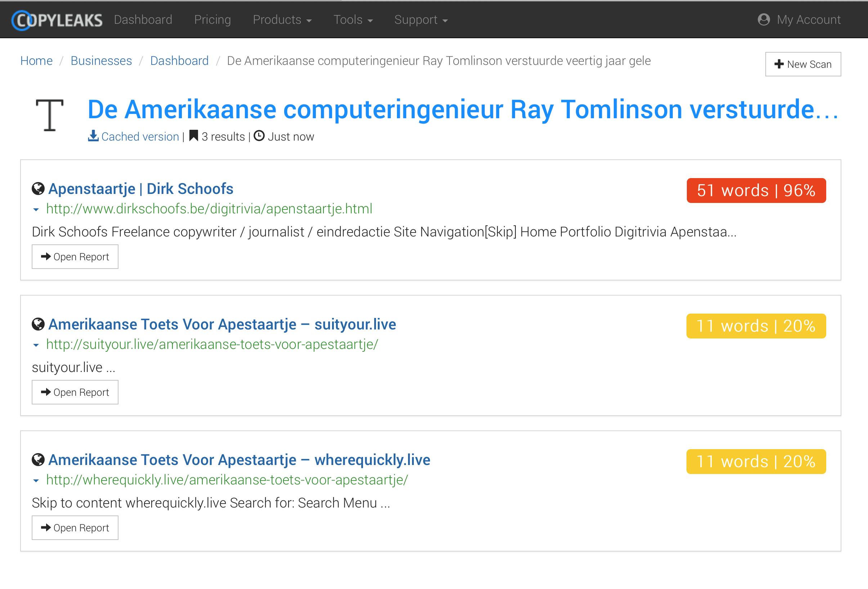The width and height of the screenshot is (868, 589).
Task: Go to Pricing in the navbar
Action: click(x=212, y=20)
